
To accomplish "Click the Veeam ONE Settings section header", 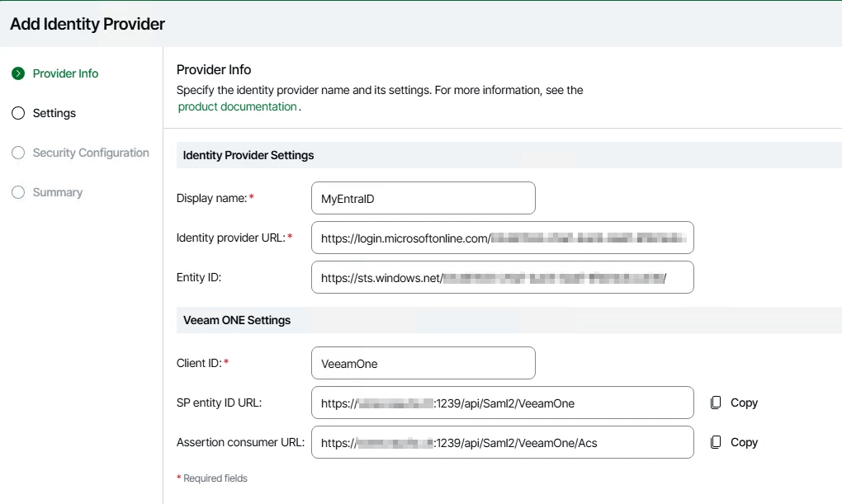I will [x=509, y=320].
